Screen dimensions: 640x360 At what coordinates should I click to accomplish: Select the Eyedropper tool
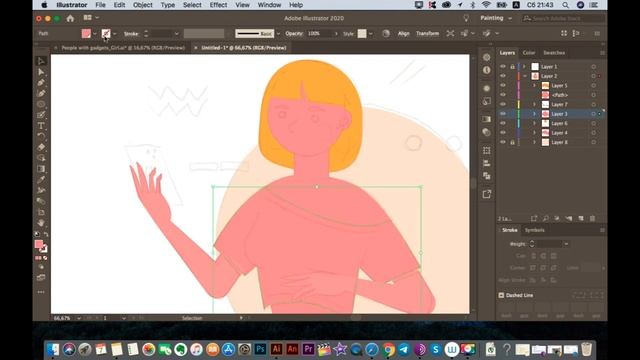(41, 180)
